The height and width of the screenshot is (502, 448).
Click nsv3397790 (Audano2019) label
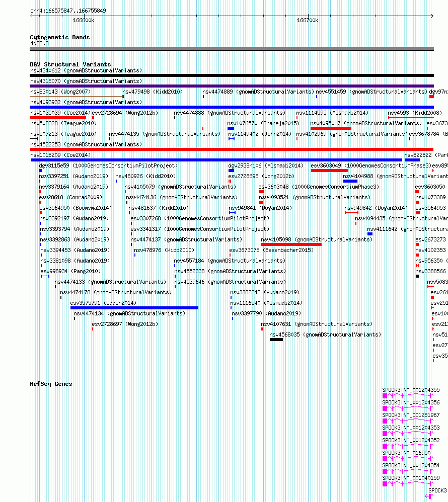[266, 313]
